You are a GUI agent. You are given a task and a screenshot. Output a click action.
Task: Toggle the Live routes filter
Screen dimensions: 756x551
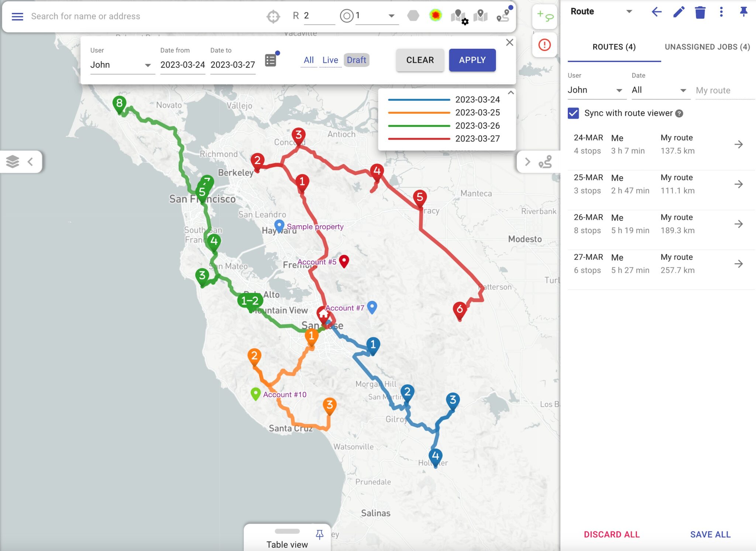pos(330,60)
